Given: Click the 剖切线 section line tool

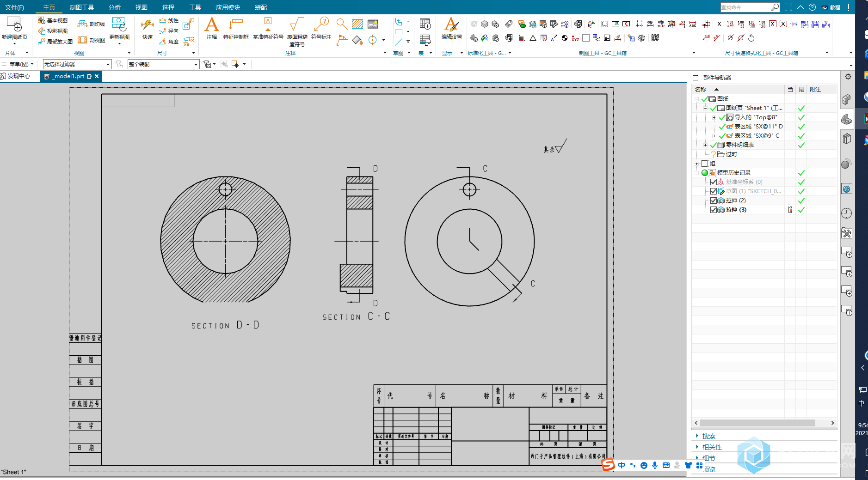Looking at the screenshot, I should coord(91,24).
